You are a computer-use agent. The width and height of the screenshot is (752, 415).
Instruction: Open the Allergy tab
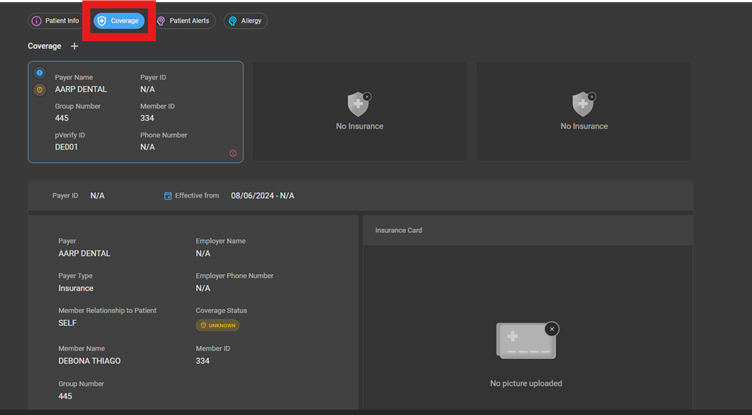tap(245, 20)
